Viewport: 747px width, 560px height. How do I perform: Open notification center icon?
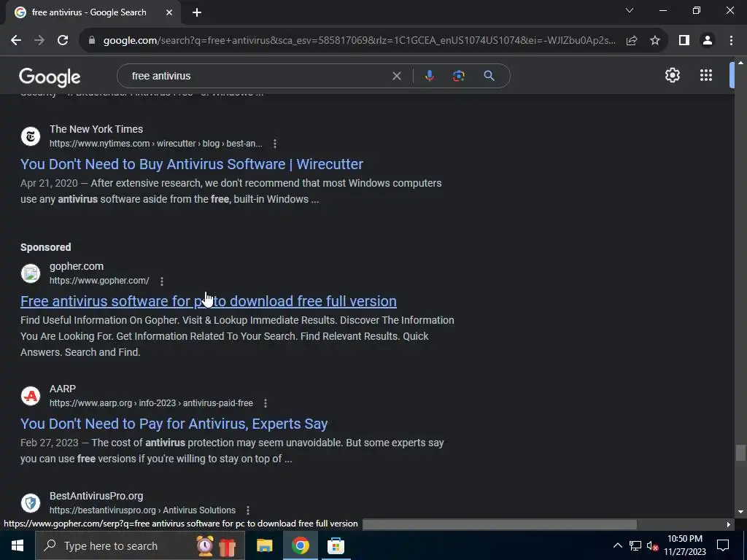[x=723, y=545]
